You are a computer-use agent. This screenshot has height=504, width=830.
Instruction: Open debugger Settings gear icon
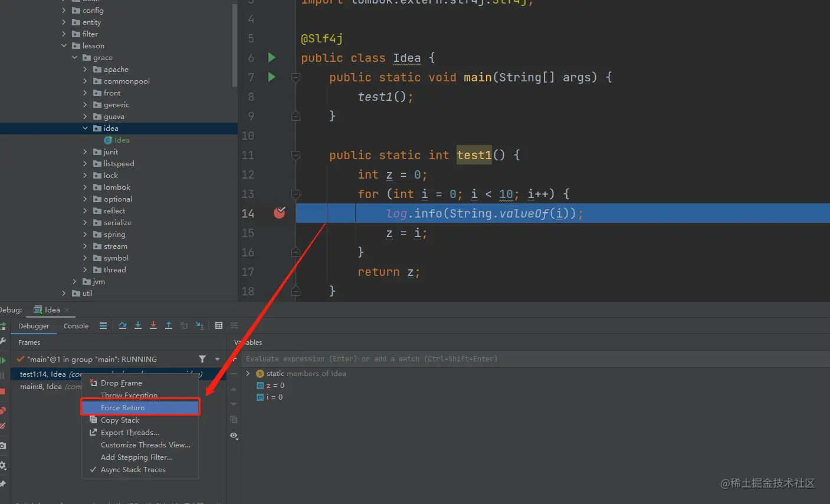(3, 465)
